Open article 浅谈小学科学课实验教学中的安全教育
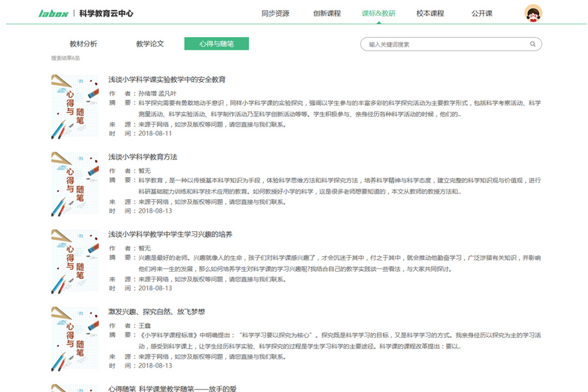 [x=167, y=80]
